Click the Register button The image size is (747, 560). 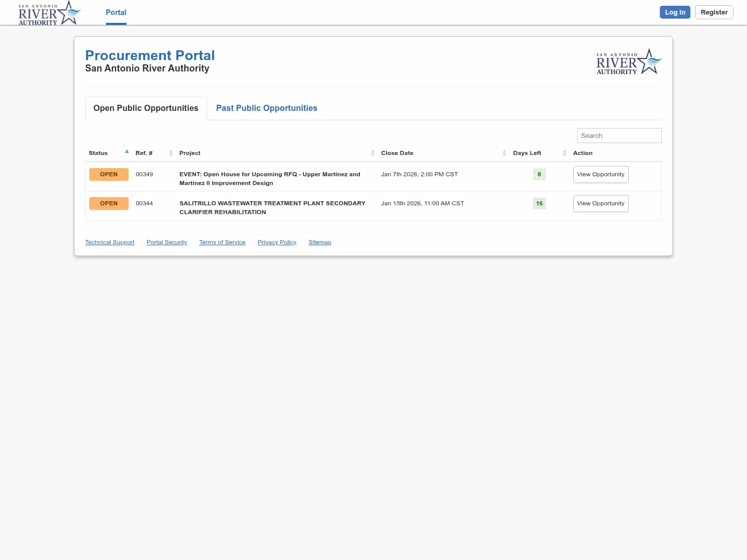(714, 12)
